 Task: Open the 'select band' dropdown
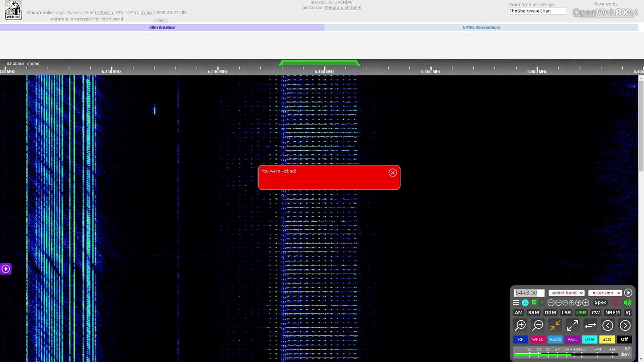(x=567, y=293)
